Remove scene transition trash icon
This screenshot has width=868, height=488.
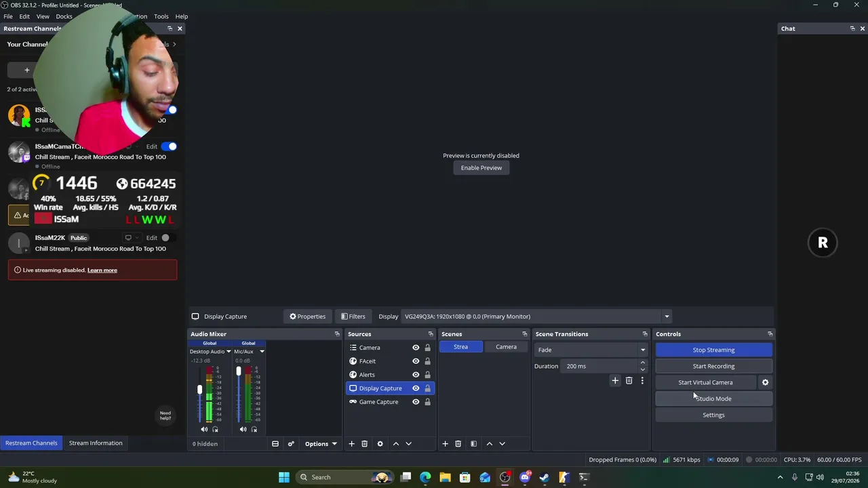[x=629, y=381]
